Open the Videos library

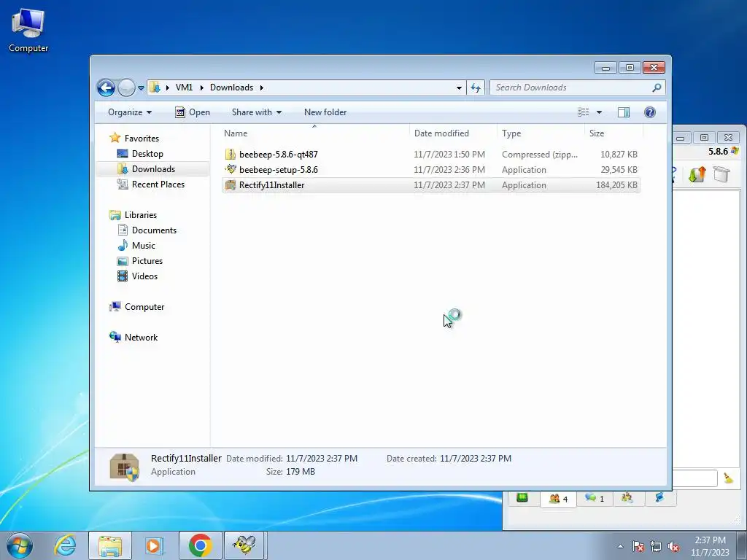(144, 276)
